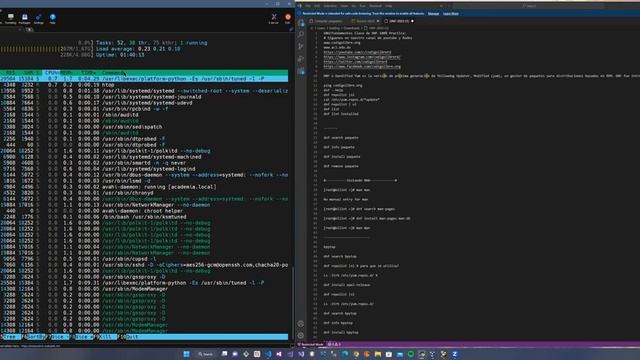
Task: Open Microsoft Edge from the taskbar
Action: [345, 354]
